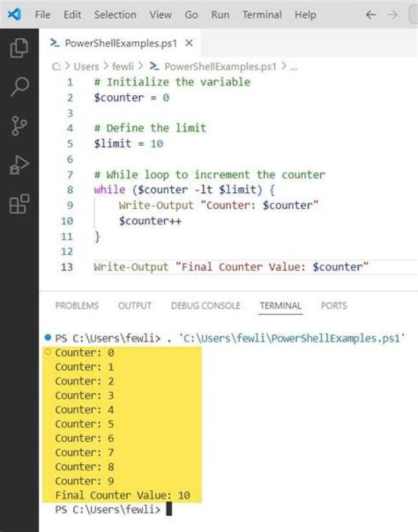
Task: Click the 'while ($counter -lt $limit)' line
Action: pos(184,190)
